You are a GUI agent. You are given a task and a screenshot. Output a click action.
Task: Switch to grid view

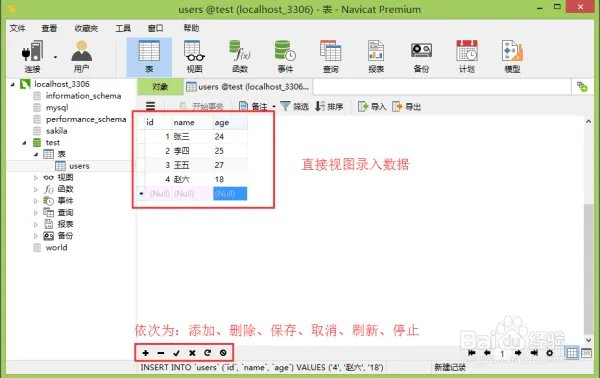point(572,353)
